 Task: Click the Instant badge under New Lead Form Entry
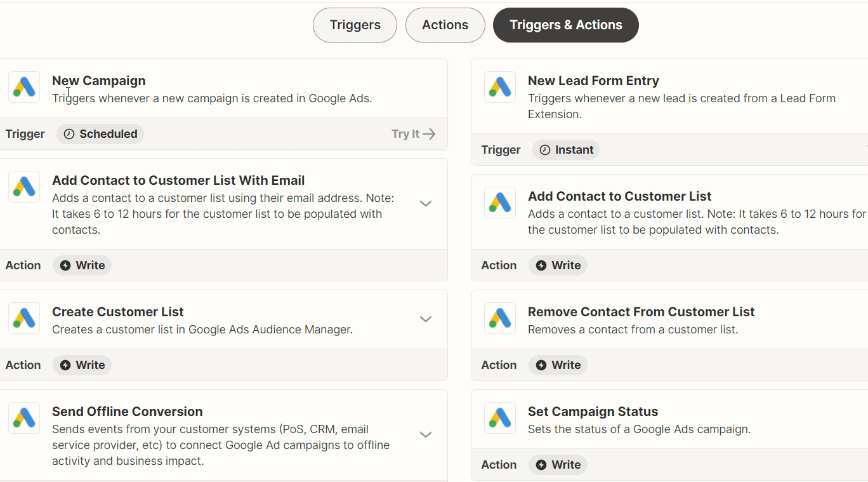(566, 150)
